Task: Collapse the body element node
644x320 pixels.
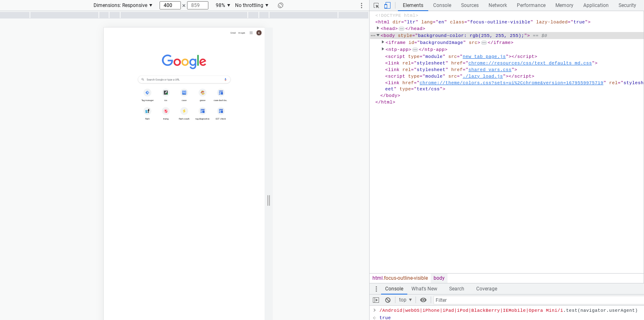Action: pos(378,35)
